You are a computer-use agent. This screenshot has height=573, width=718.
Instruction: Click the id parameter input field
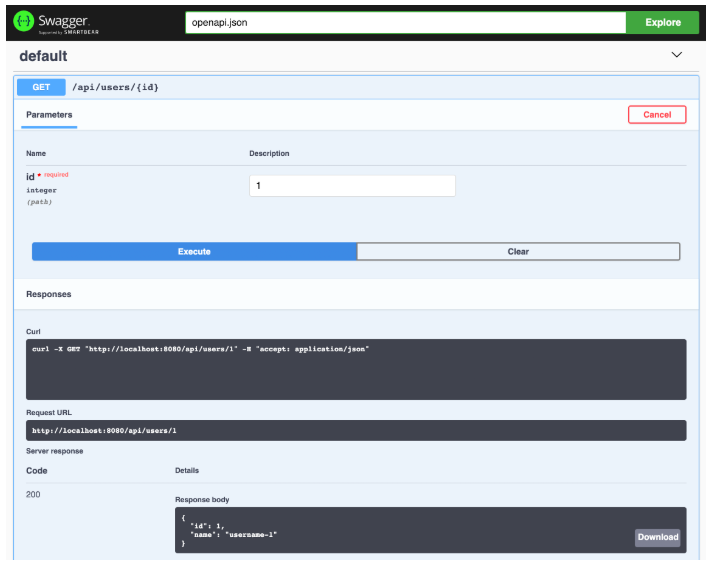(x=352, y=186)
